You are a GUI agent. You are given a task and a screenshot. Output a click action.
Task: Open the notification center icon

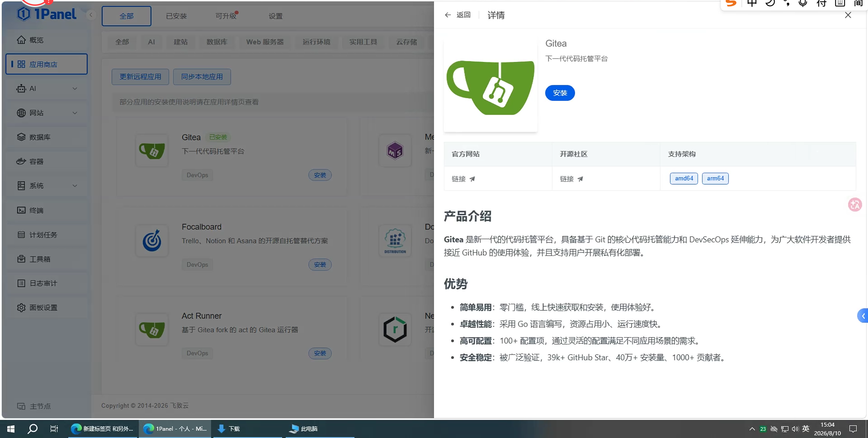(x=853, y=429)
